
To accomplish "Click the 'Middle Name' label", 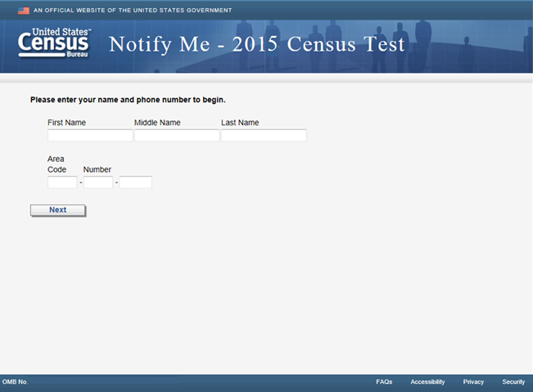I will 157,123.
